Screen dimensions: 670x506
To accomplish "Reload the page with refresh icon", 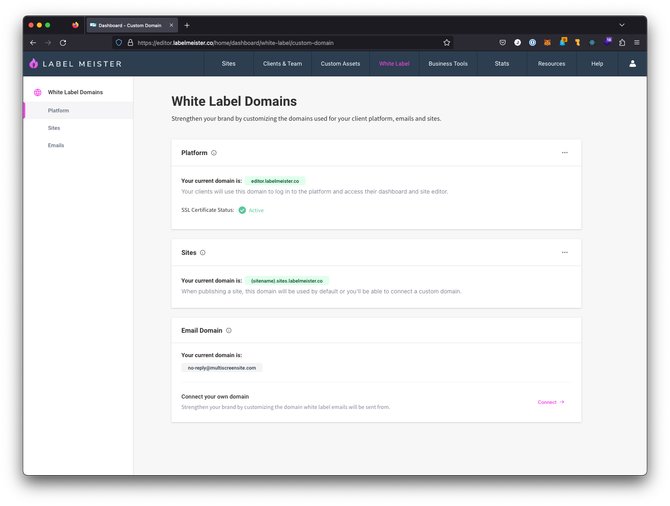I will tap(63, 43).
